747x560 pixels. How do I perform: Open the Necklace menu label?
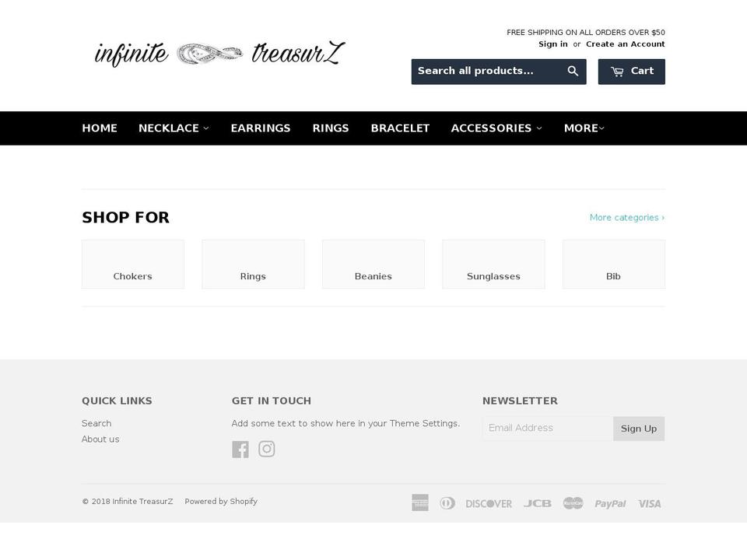[169, 128]
